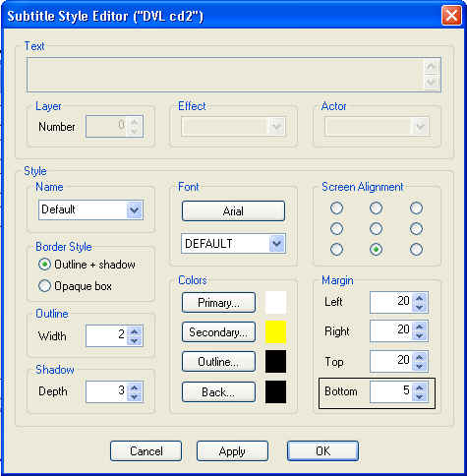Click the Apply button
The height and width of the screenshot is (476, 467).
pos(232,451)
